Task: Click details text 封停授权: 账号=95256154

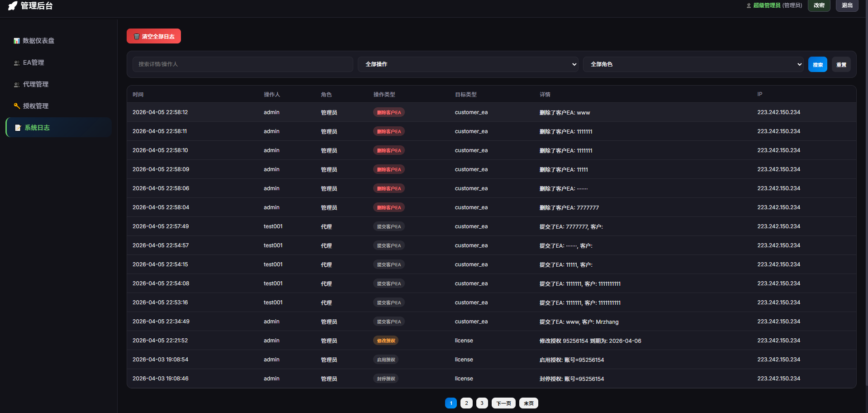Action: pos(572,379)
